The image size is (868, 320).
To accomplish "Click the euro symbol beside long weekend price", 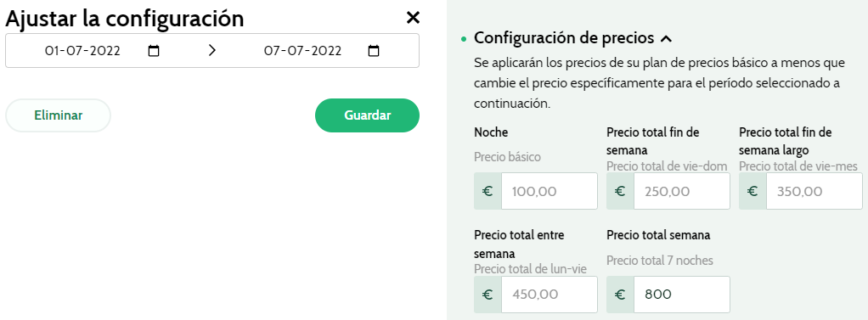I will [x=752, y=191].
